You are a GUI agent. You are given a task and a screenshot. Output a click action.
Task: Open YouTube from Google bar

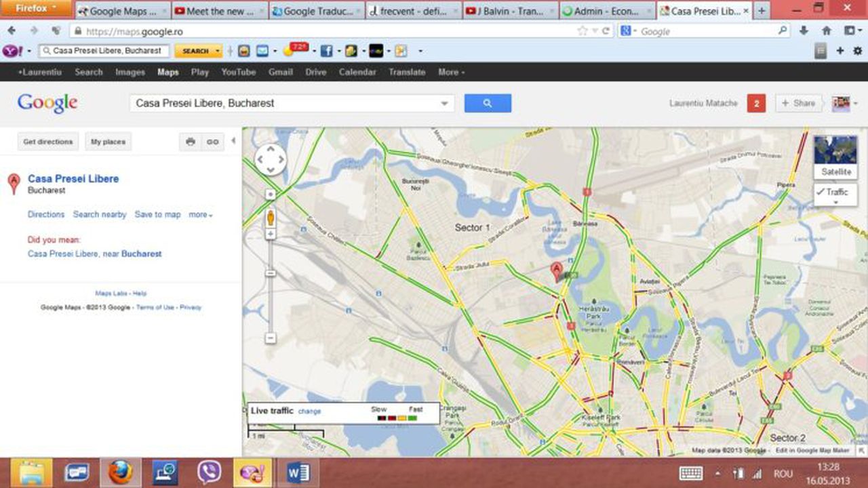point(239,72)
